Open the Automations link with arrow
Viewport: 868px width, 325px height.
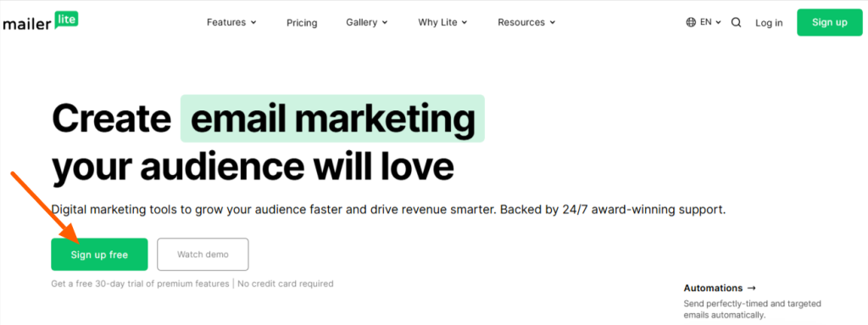(x=720, y=288)
